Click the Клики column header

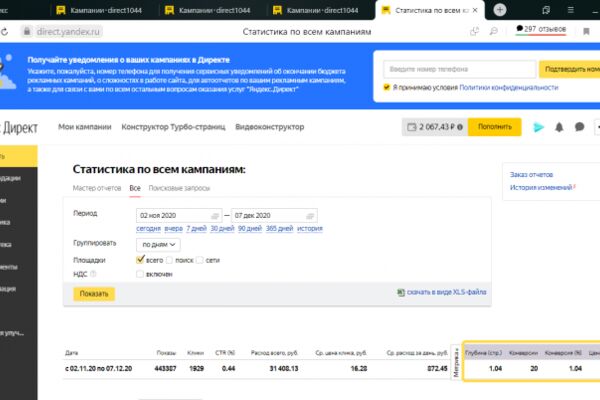tap(195, 353)
